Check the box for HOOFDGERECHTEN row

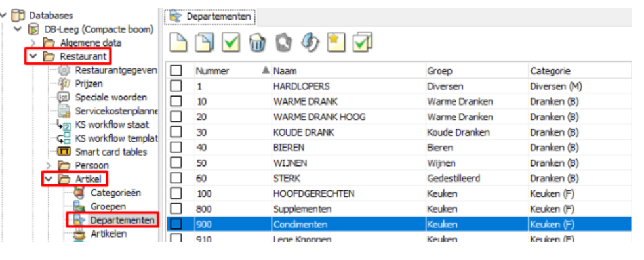(176, 193)
